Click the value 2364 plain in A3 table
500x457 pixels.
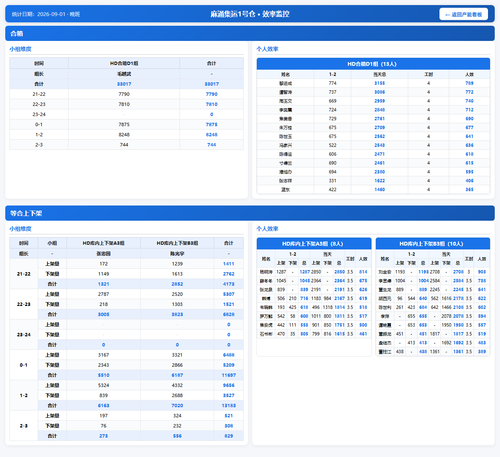(x=316, y=281)
